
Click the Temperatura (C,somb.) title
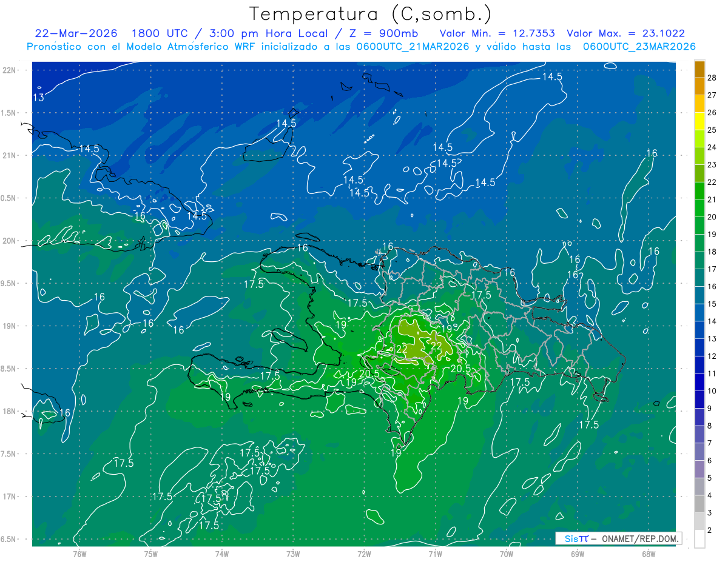371,13
